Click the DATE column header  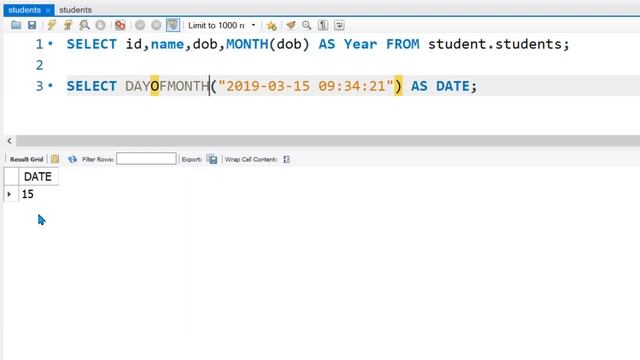coord(38,177)
